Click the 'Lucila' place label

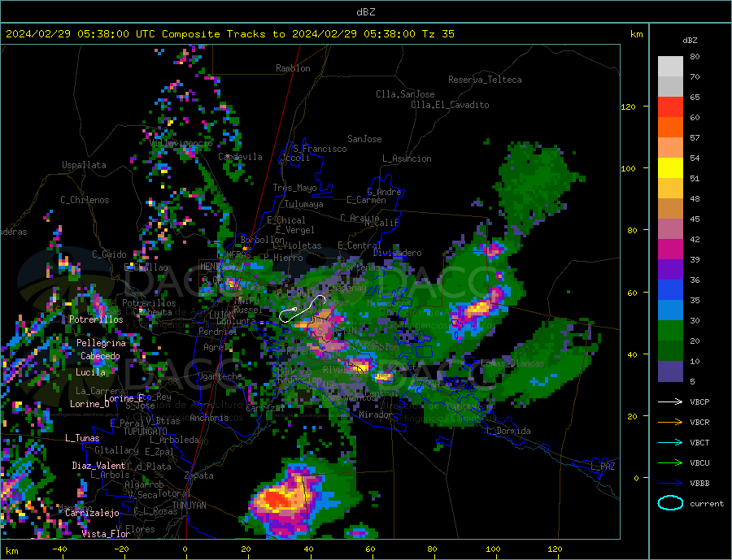[x=90, y=372]
